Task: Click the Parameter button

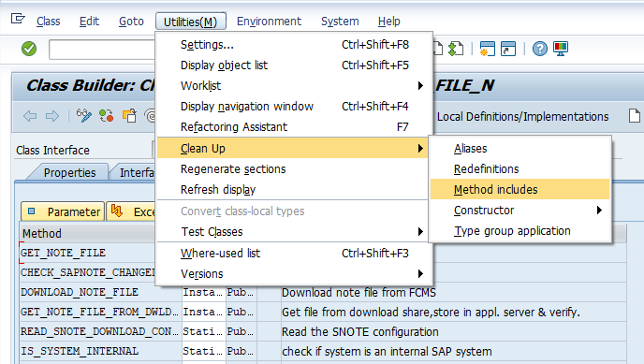Action: [63, 211]
